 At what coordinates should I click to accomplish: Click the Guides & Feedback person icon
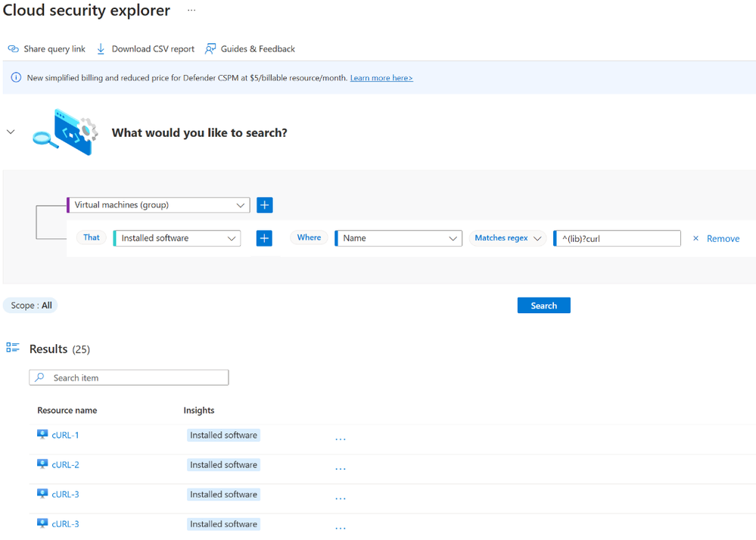pos(210,49)
